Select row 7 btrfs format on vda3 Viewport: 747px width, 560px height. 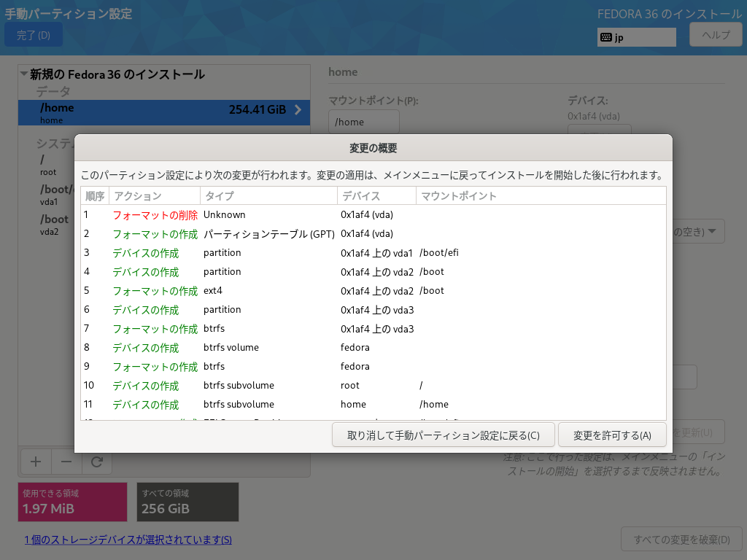373,329
